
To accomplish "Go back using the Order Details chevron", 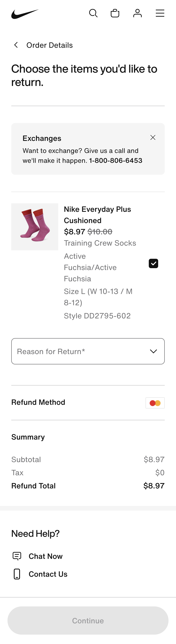I will [x=16, y=45].
